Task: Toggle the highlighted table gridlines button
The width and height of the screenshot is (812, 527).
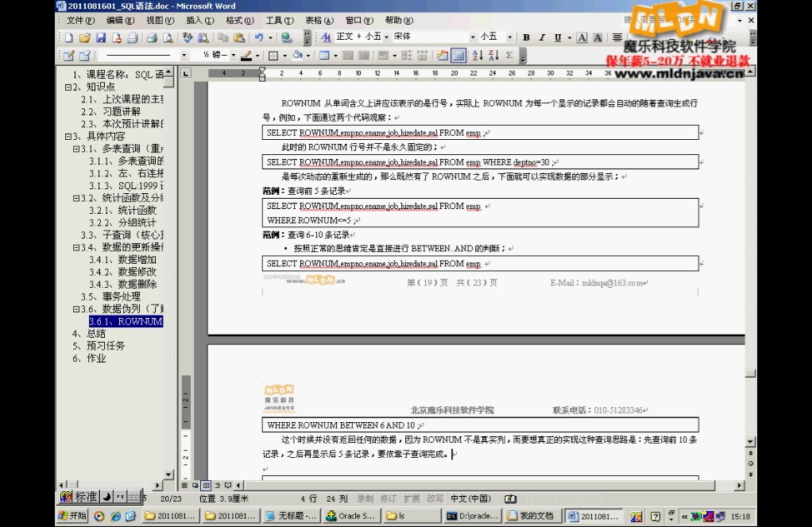Action: point(458,56)
